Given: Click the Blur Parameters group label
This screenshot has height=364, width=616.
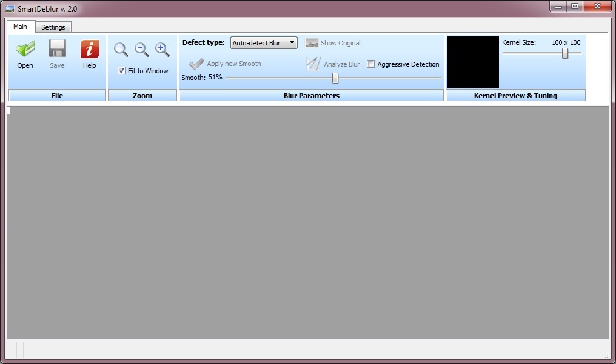Looking at the screenshot, I should tap(311, 95).
